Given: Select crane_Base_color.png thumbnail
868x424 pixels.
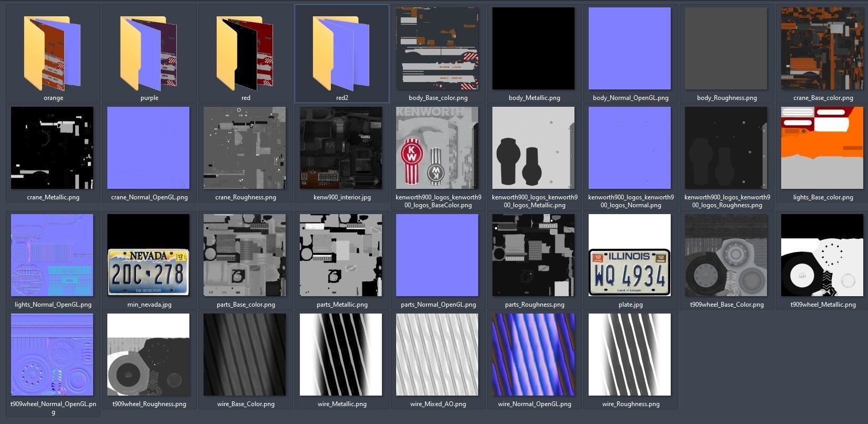Looking at the screenshot, I should 823,48.
